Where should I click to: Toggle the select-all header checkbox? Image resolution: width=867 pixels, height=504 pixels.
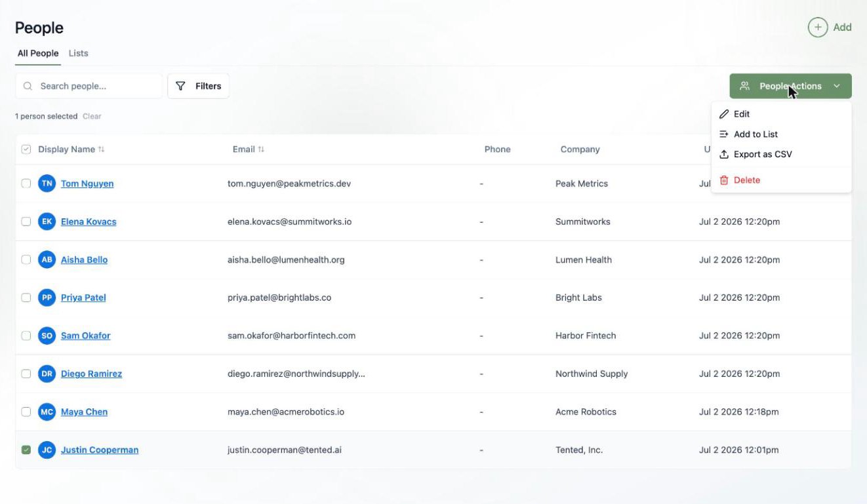(26, 149)
